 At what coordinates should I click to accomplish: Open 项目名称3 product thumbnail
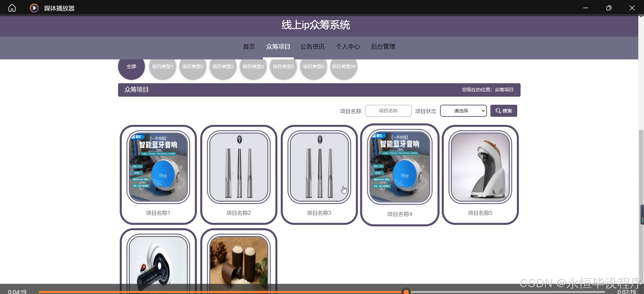[319, 167]
